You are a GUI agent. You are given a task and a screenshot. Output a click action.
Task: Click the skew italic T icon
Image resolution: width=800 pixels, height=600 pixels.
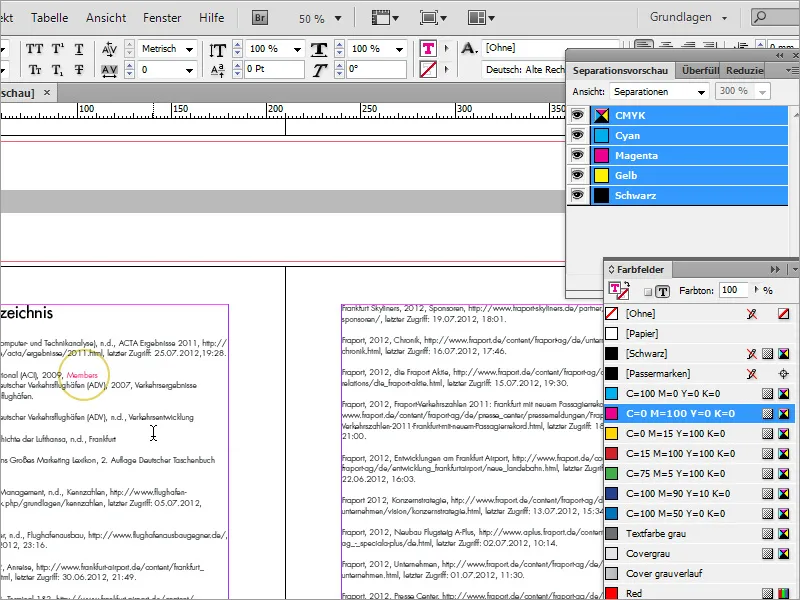(x=319, y=69)
